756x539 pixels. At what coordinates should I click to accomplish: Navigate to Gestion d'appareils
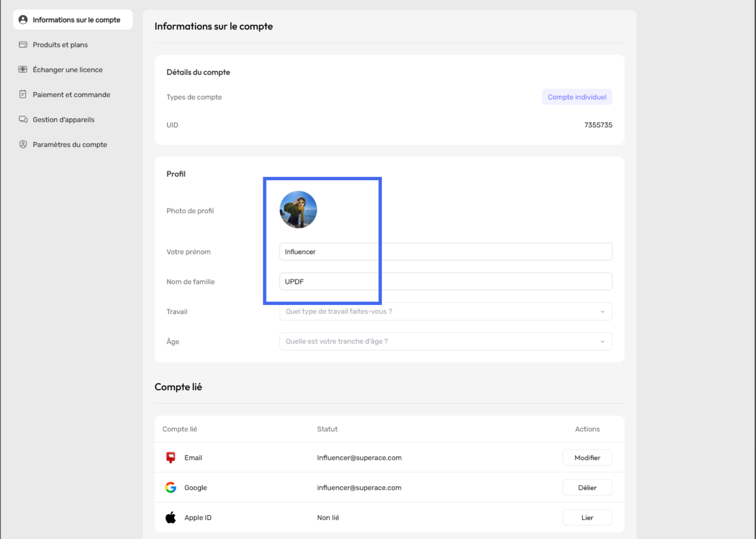tap(63, 119)
